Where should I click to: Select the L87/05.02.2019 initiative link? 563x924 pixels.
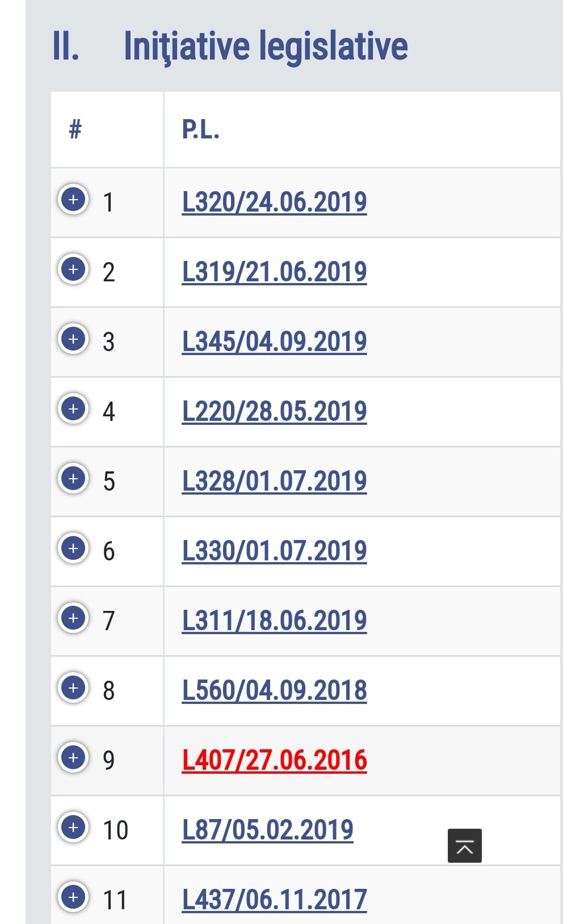(267, 830)
